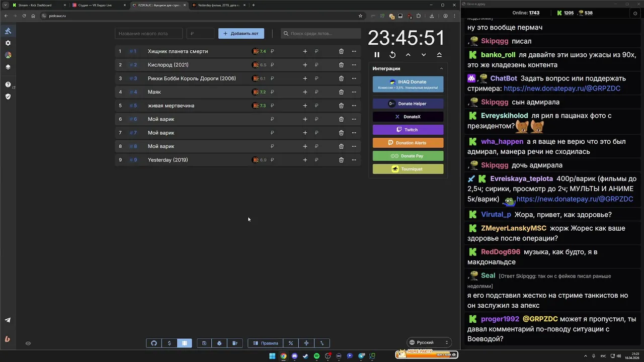This screenshot has width=644, height=362.
Task: Open Windows Start menu
Action: 272,356
